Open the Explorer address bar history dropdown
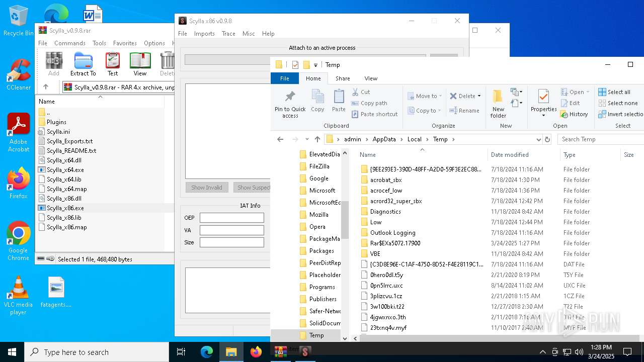 [538, 139]
